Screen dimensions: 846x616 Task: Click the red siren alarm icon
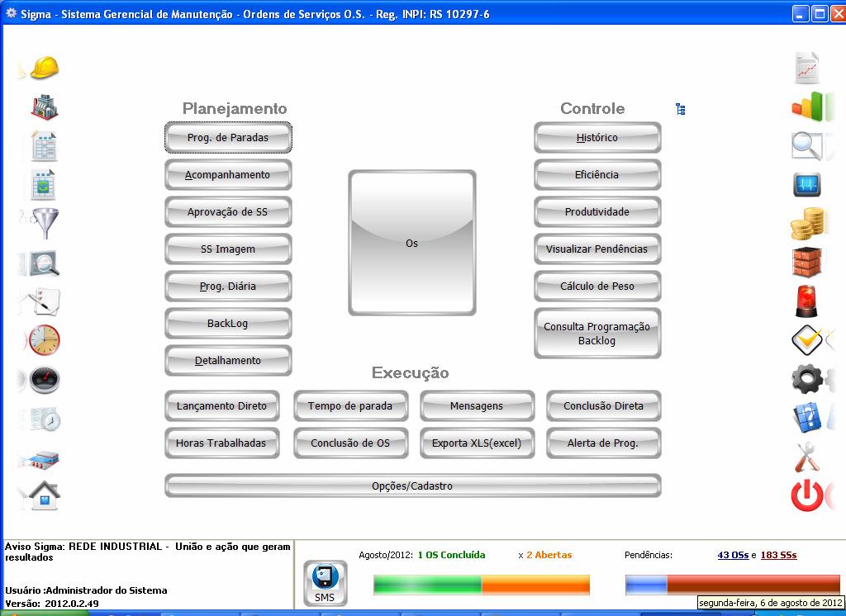click(807, 301)
